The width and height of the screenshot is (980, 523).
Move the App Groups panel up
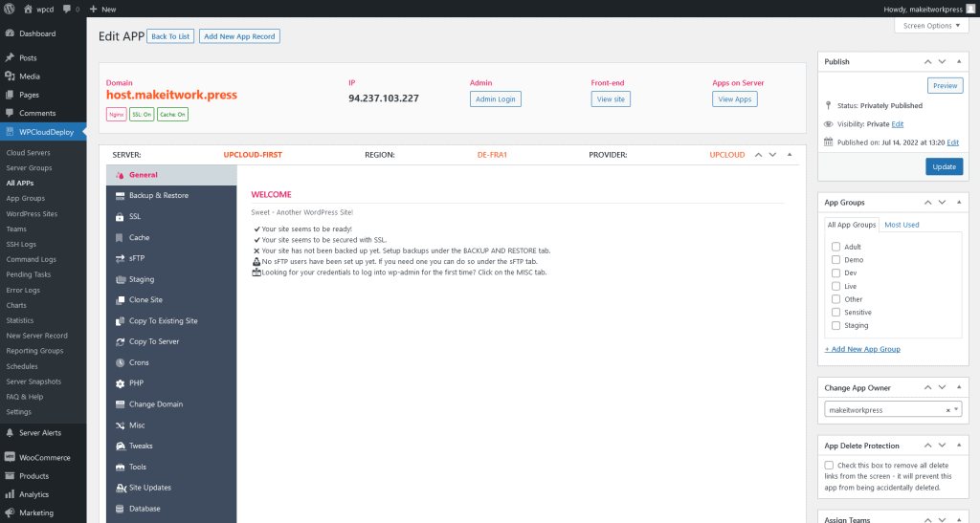click(x=927, y=202)
